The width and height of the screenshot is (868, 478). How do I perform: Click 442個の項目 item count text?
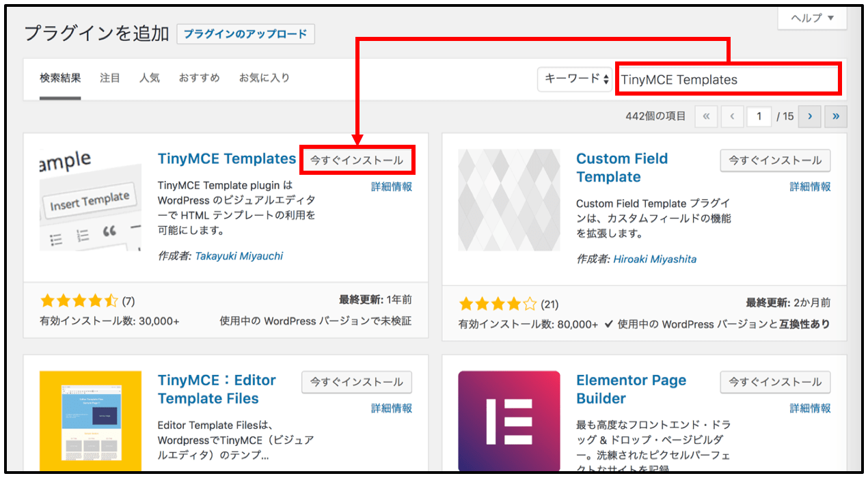pyautogui.click(x=655, y=116)
